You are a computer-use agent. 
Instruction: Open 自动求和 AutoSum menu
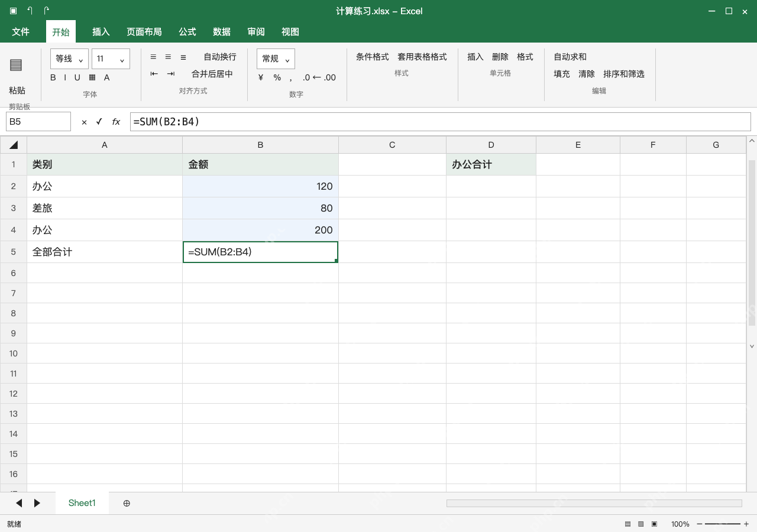tap(570, 57)
